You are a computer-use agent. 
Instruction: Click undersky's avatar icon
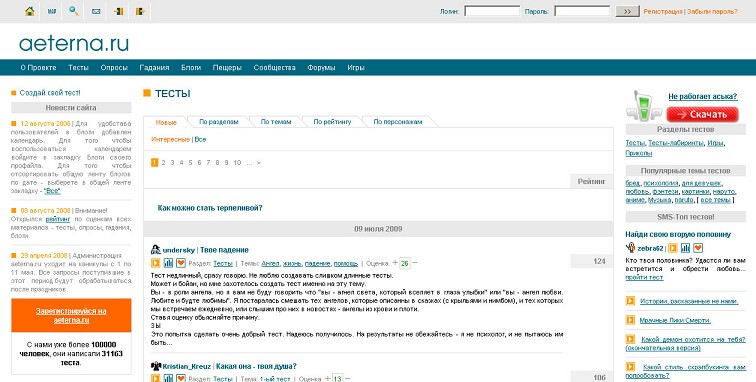pyautogui.click(x=155, y=249)
